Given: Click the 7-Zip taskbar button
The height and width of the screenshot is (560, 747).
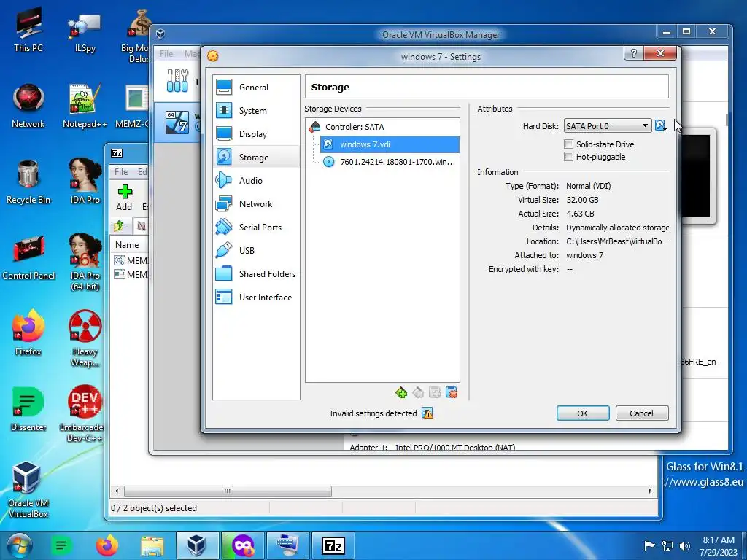Looking at the screenshot, I should pyautogui.click(x=333, y=545).
